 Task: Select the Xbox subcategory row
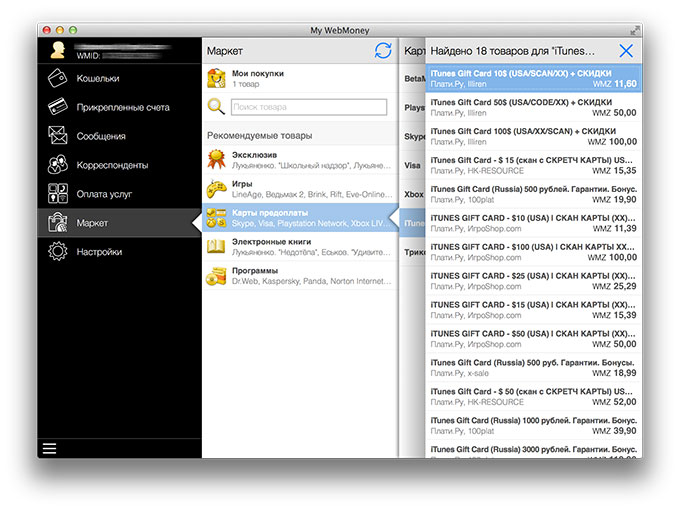coord(412,194)
